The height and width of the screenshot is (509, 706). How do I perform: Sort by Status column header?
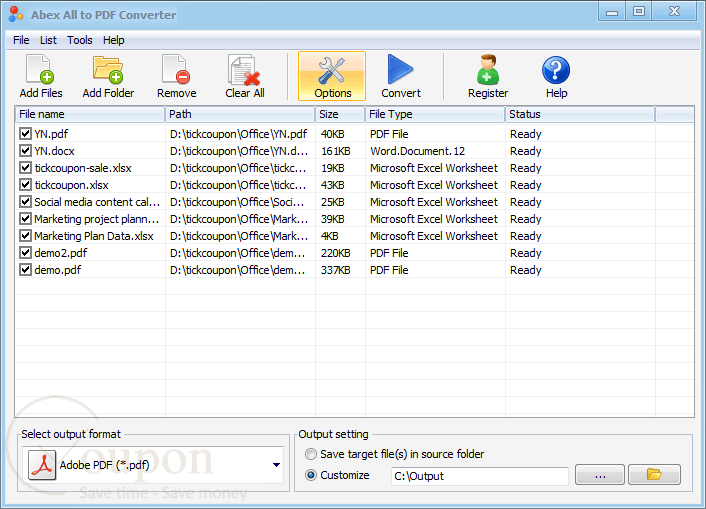click(x=580, y=114)
